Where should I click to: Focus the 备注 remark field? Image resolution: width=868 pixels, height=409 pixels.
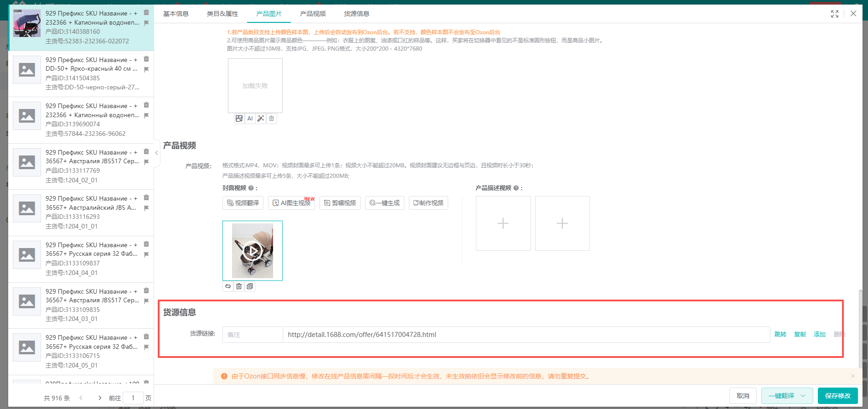point(253,335)
